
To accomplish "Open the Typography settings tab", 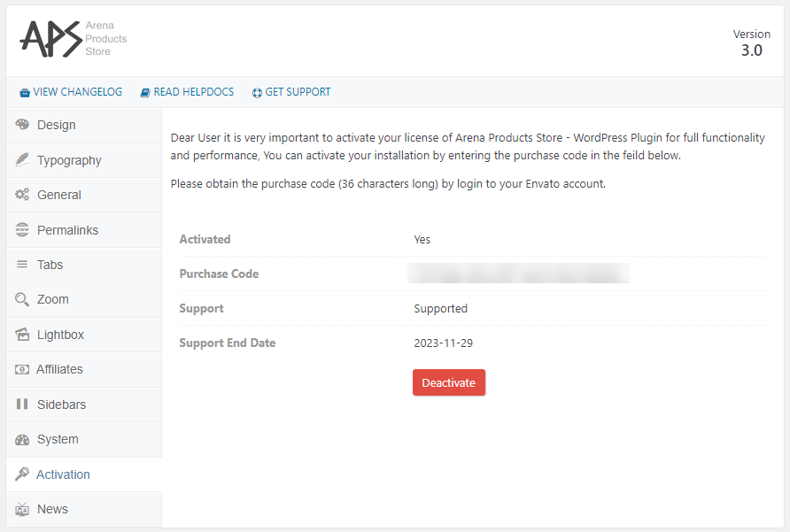I will (83, 160).
